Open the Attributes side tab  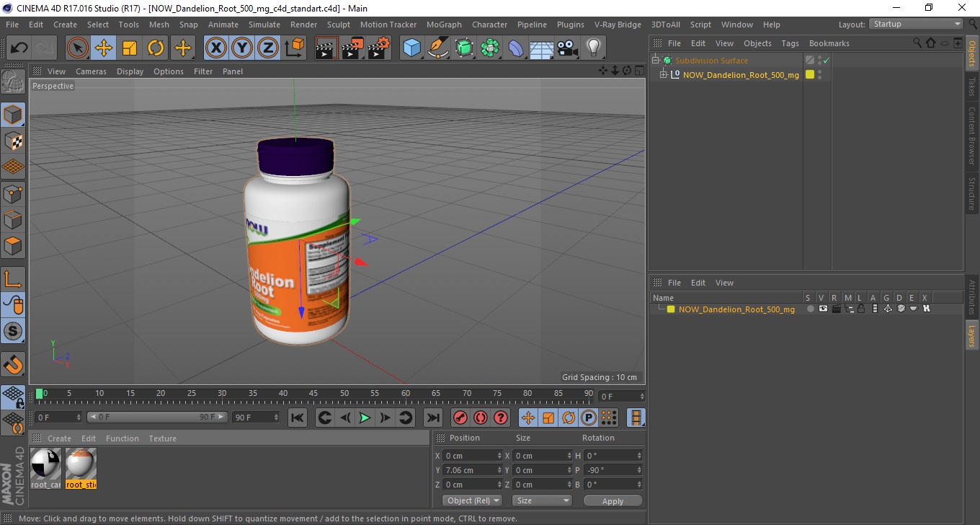pos(972,297)
